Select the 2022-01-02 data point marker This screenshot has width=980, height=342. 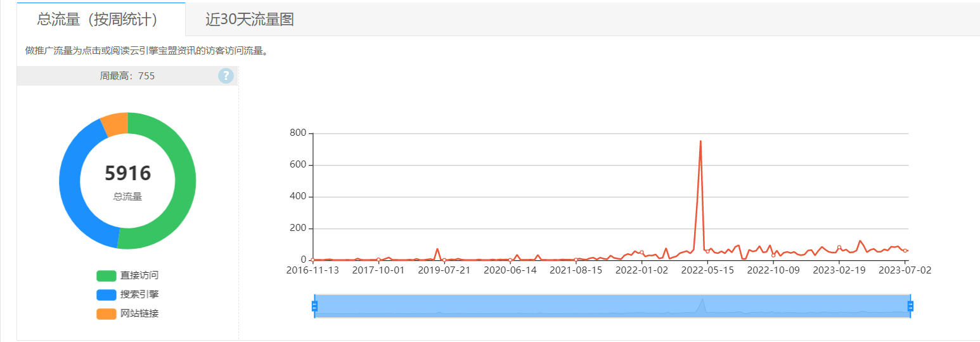pos(642,253)
